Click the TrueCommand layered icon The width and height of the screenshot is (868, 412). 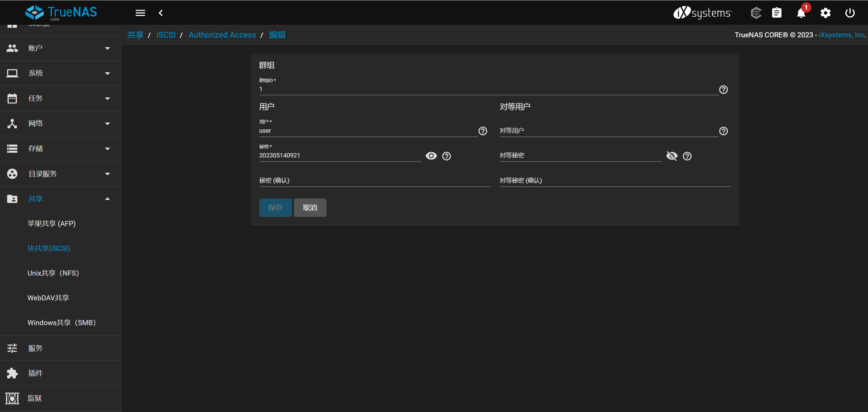(756, 13)
